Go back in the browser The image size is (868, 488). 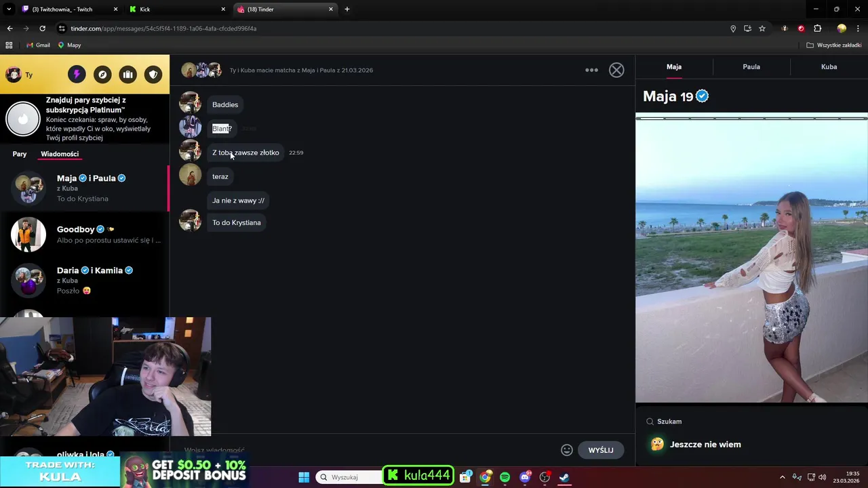[x=9, y=28]
